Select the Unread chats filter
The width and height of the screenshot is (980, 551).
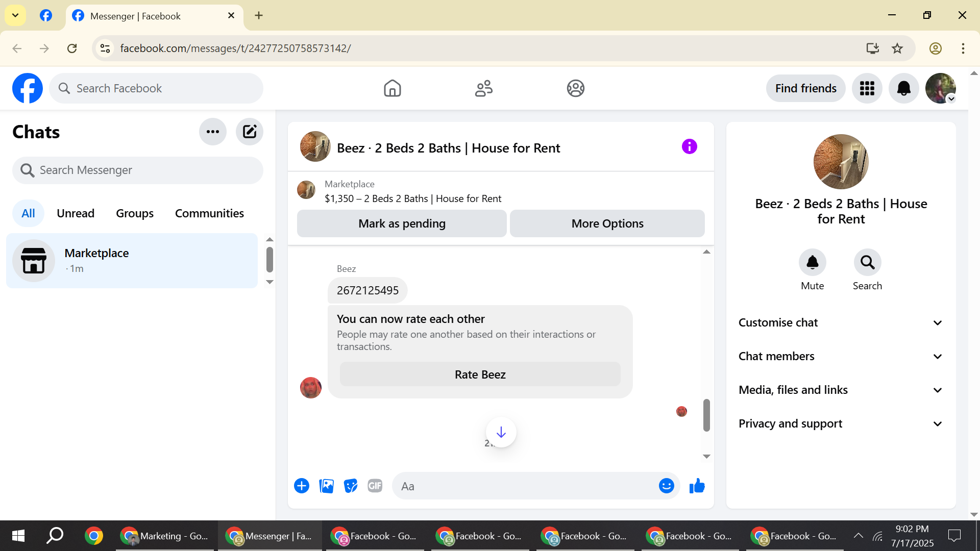[x=76, y=213]
